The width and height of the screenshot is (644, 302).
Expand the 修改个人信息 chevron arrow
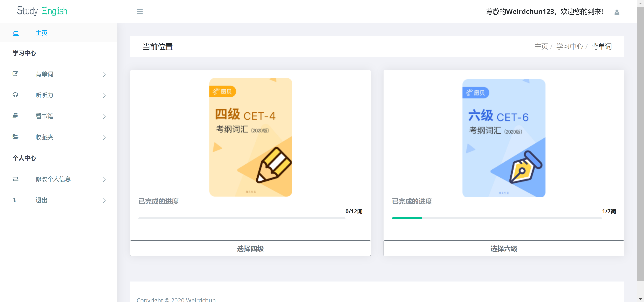tap(104, 179)
